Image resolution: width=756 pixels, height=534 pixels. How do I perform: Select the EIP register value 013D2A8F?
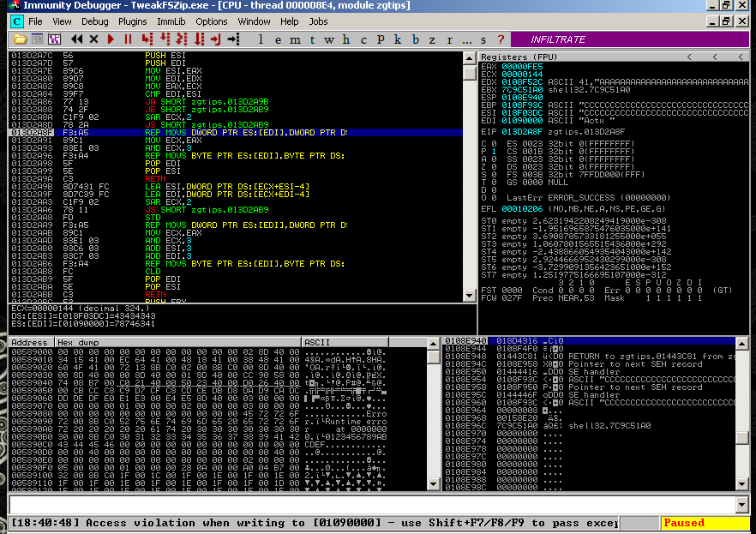[522, 132]
